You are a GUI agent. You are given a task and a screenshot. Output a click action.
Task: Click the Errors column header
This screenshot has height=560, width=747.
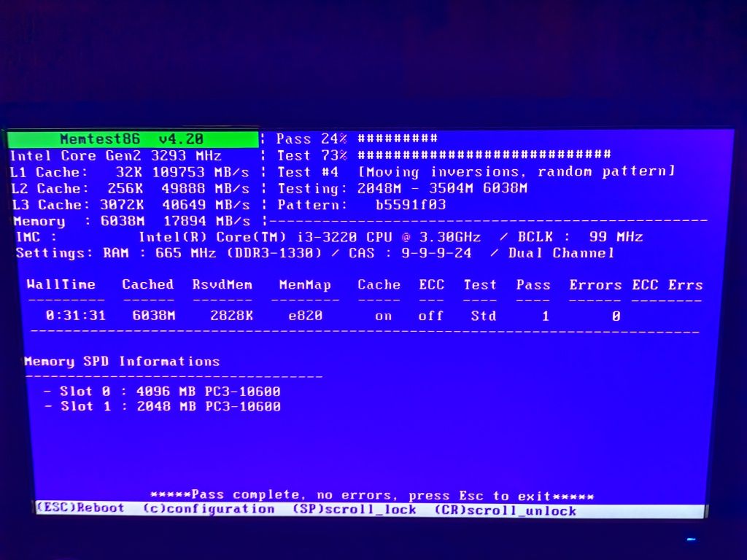click(595, 285)
